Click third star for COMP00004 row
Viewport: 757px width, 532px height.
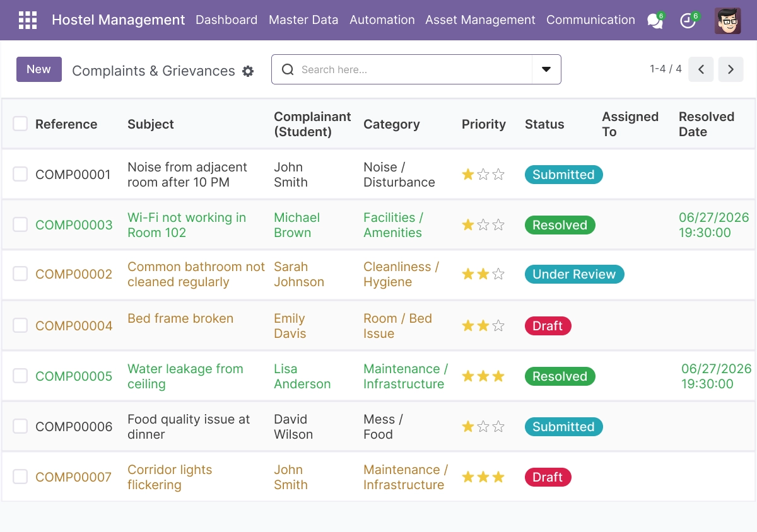(498, 326)
